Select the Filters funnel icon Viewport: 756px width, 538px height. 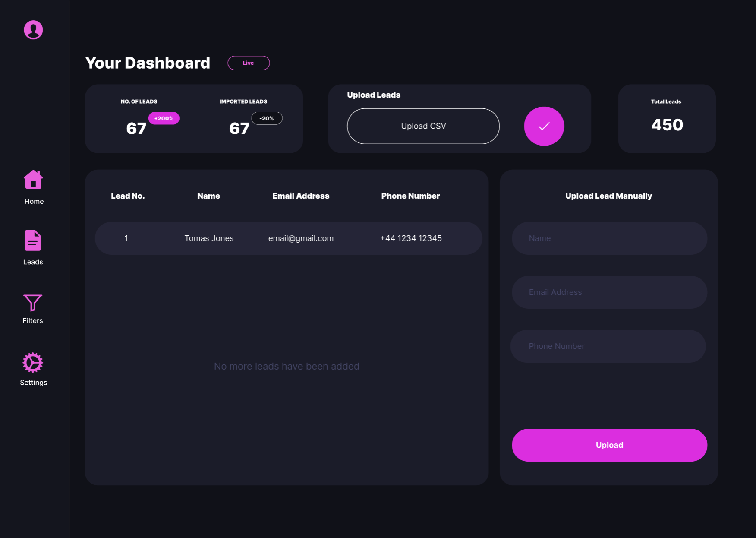(33, 303)
